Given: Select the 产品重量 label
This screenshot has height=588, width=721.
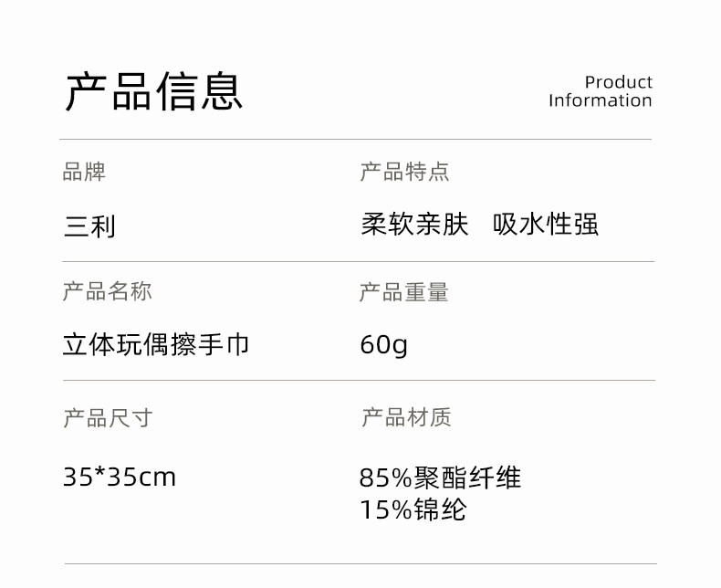Looking at the screenshot, I should click(403, 292).
